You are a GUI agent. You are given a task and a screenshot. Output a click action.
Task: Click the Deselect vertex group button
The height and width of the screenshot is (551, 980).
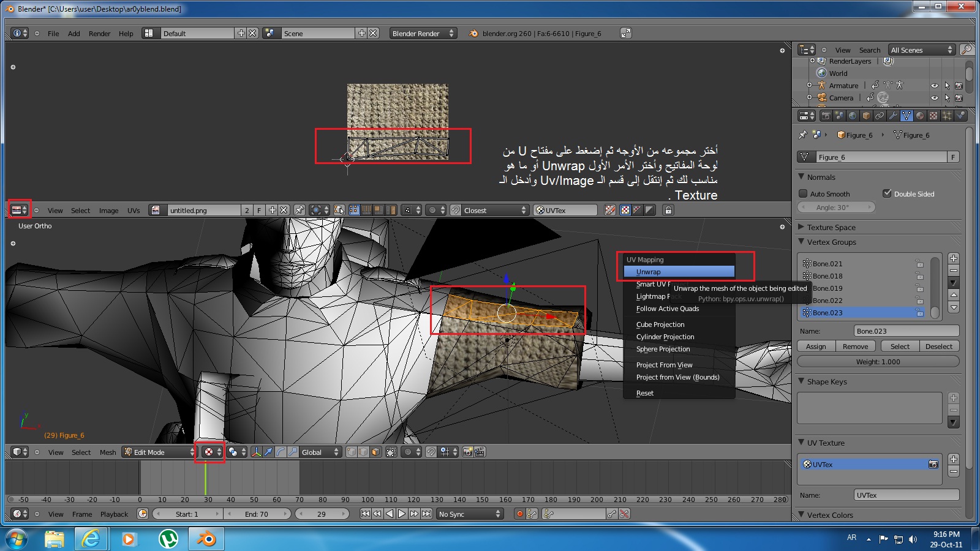939,346
